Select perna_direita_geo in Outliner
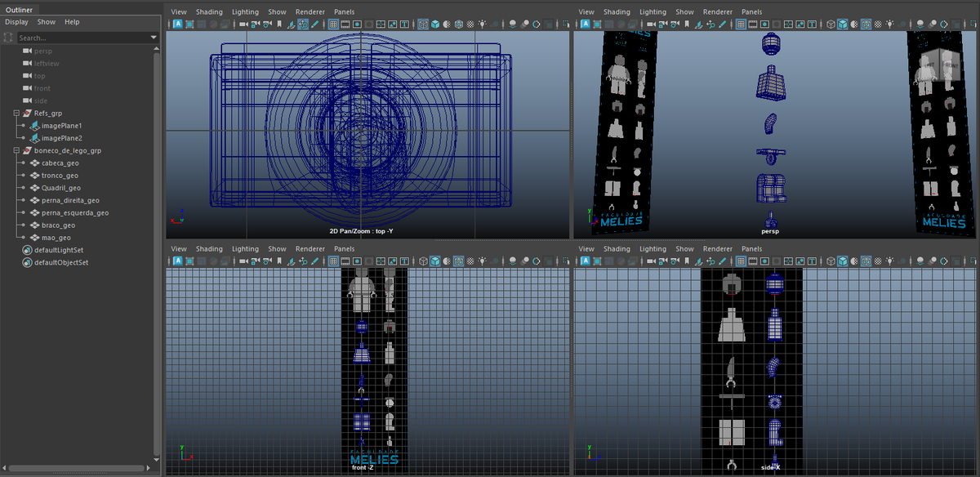 tap(70, 200)
